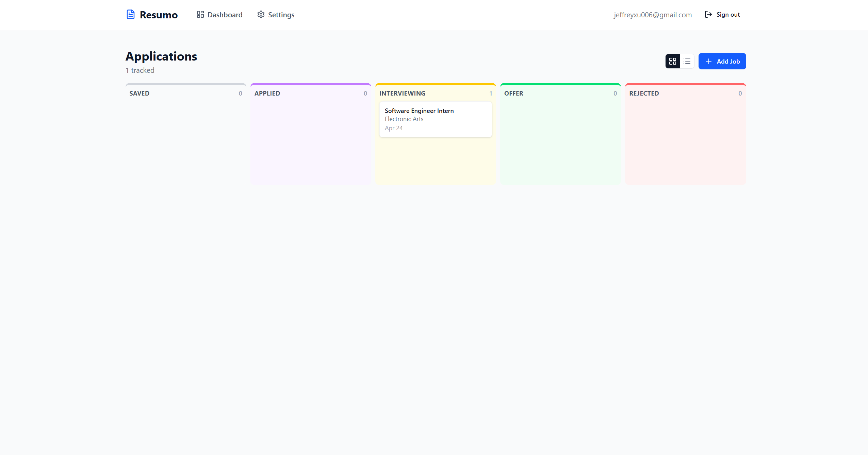Image resolution: width=868 pixels, height=455 pixels.
Task: Click the Add Job button
Action: click(722, 61)
